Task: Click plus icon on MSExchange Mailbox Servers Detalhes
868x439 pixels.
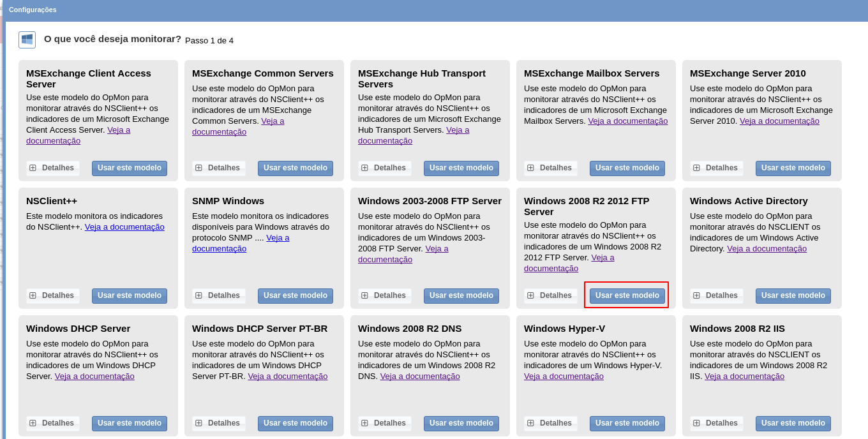Action: [530, 168]
